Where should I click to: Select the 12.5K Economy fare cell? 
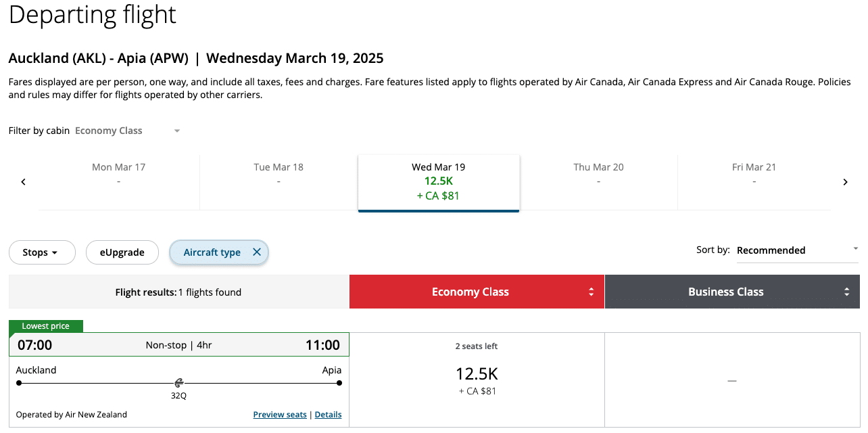(477, 380)
